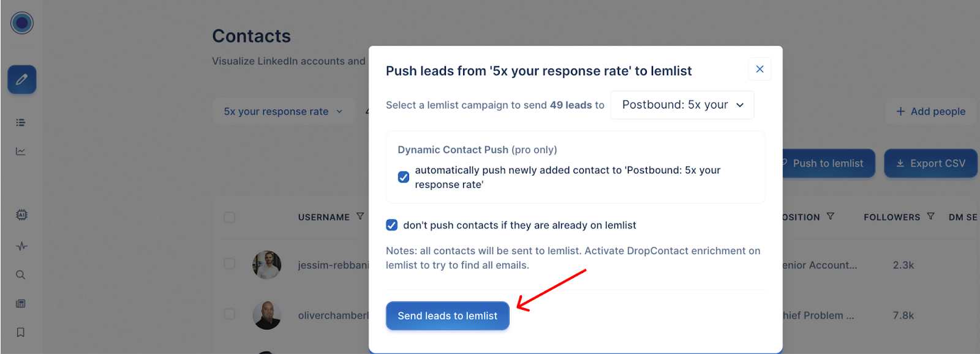Uncheck automatically push newly added contact
Image resolution: width=980 pixels, height=354 pixels.
click(x=404, y=177)
